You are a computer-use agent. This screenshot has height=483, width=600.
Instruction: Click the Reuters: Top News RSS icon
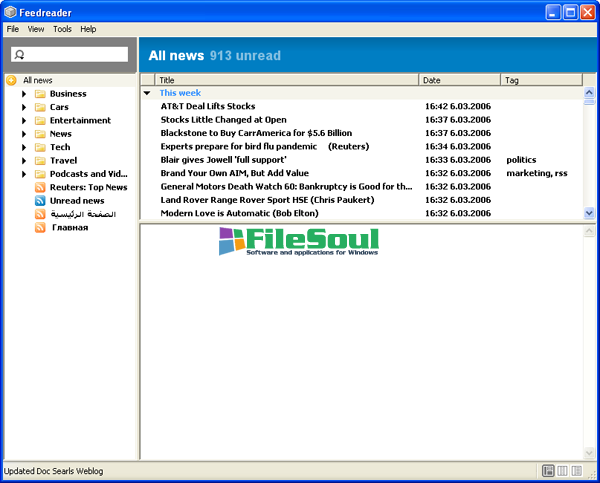40,187
